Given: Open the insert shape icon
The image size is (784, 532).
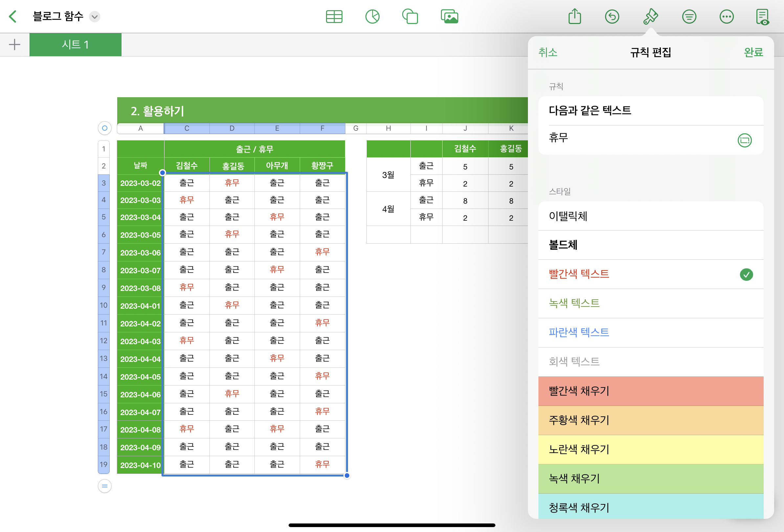Looking at the screenshot, I should [410, 16].
